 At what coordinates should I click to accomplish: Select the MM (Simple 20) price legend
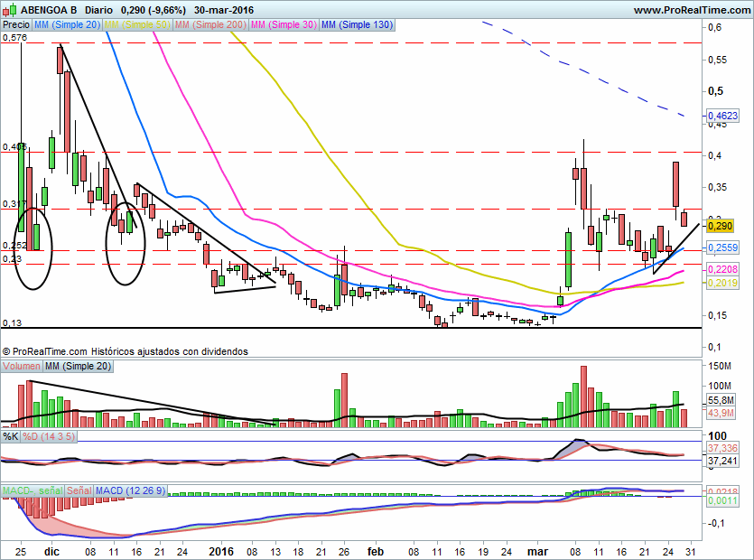(68, 24)
